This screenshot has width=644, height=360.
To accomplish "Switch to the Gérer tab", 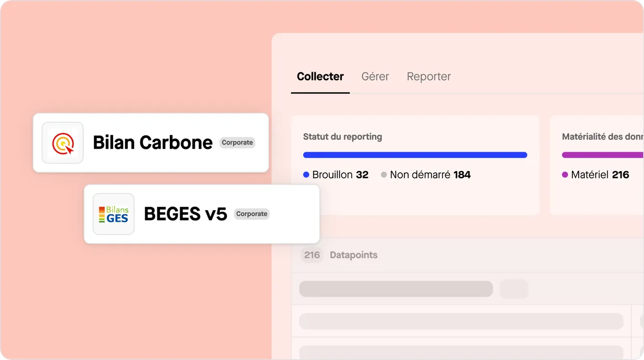I will 375,76.
